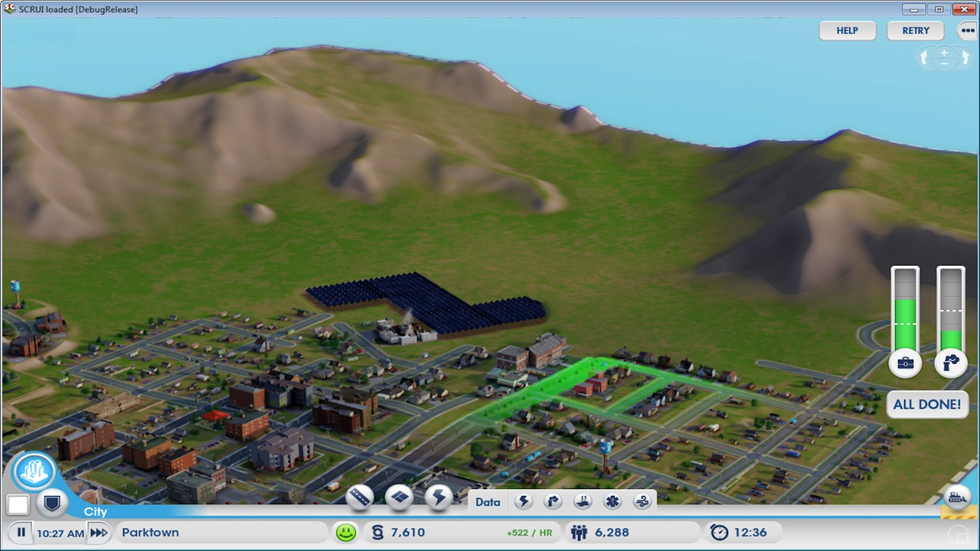Show the health data map

[x=612, y=502]
